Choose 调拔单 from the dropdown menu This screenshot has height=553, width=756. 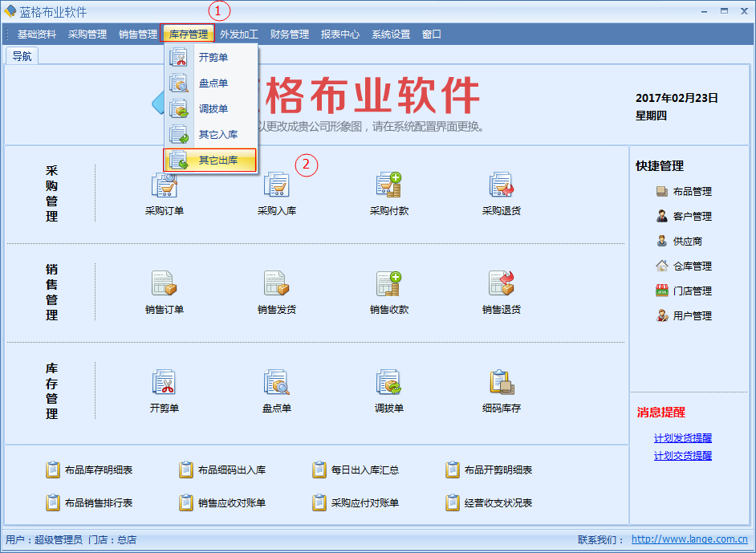coord(211,108)
